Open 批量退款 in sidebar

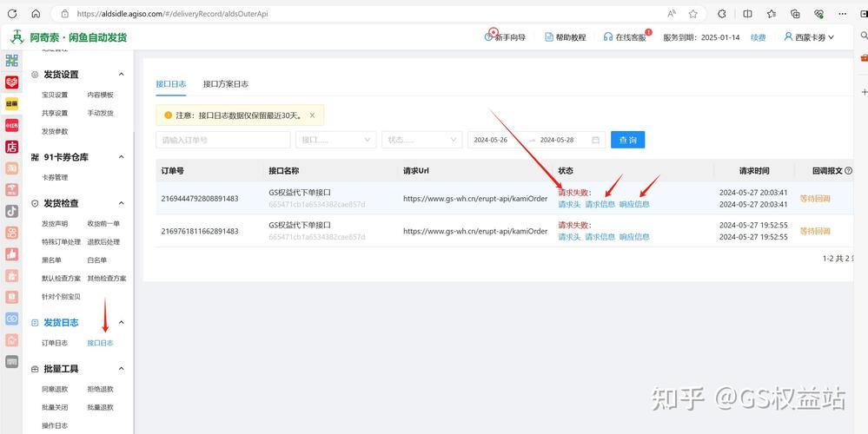pyautogui.click(x=100, y=407)
